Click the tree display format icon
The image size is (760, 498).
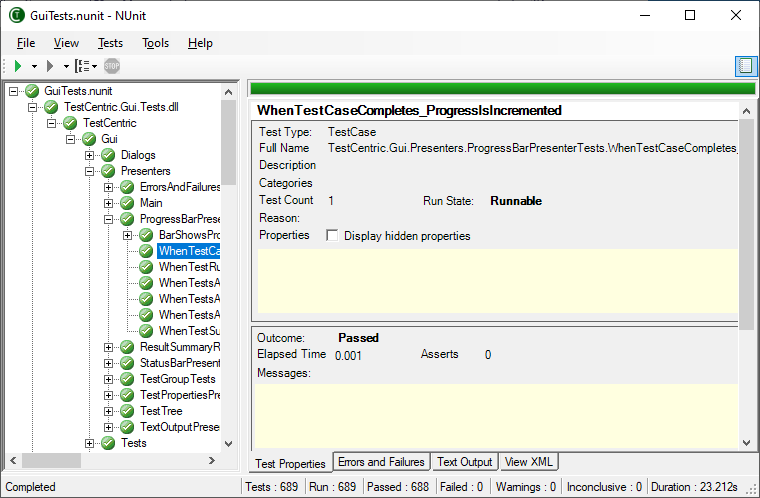[82, 66]
